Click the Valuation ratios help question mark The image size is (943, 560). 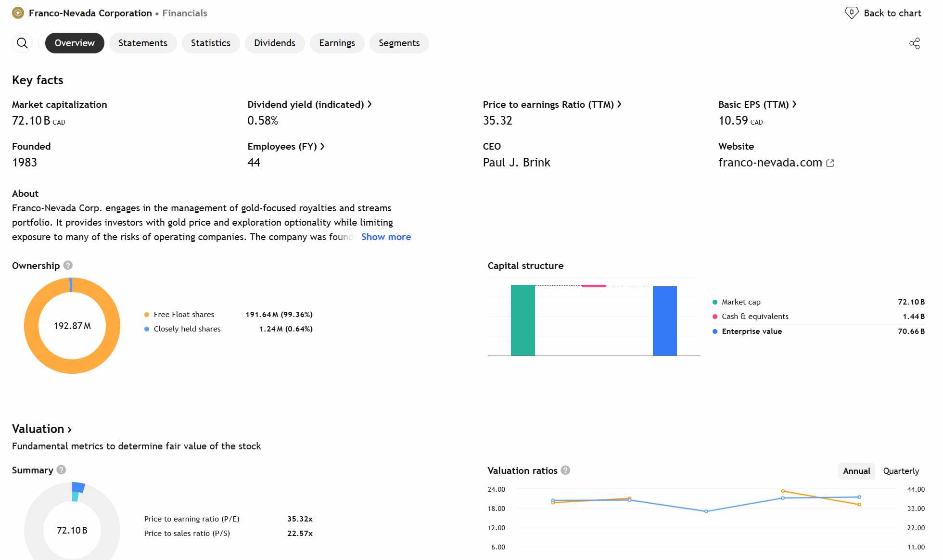pyautogui.click(x=566, y=470)
